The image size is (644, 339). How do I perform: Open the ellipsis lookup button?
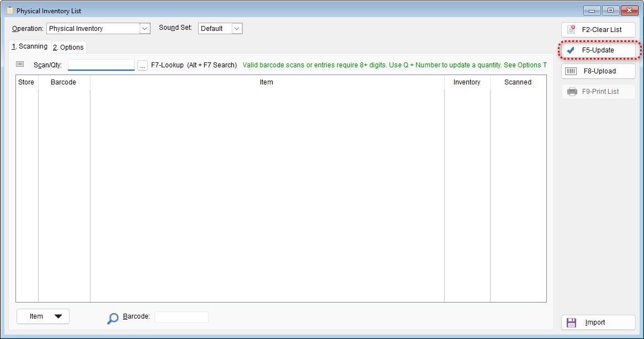click(x=142, y=65)
